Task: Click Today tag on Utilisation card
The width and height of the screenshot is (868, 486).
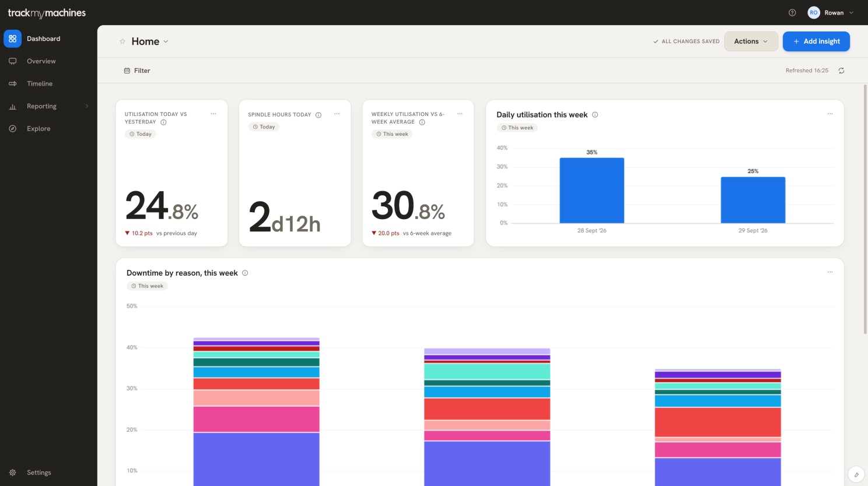Action: [x=141, y=134]
